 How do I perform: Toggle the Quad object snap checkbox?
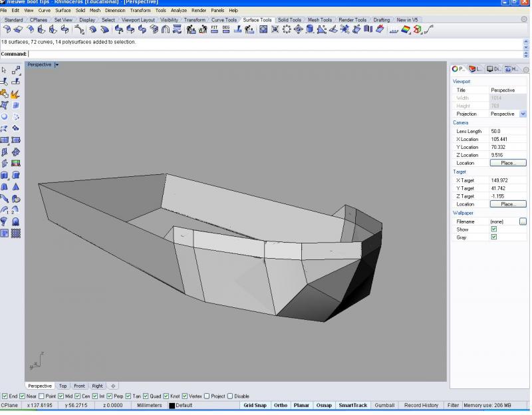tap(146, 396)
